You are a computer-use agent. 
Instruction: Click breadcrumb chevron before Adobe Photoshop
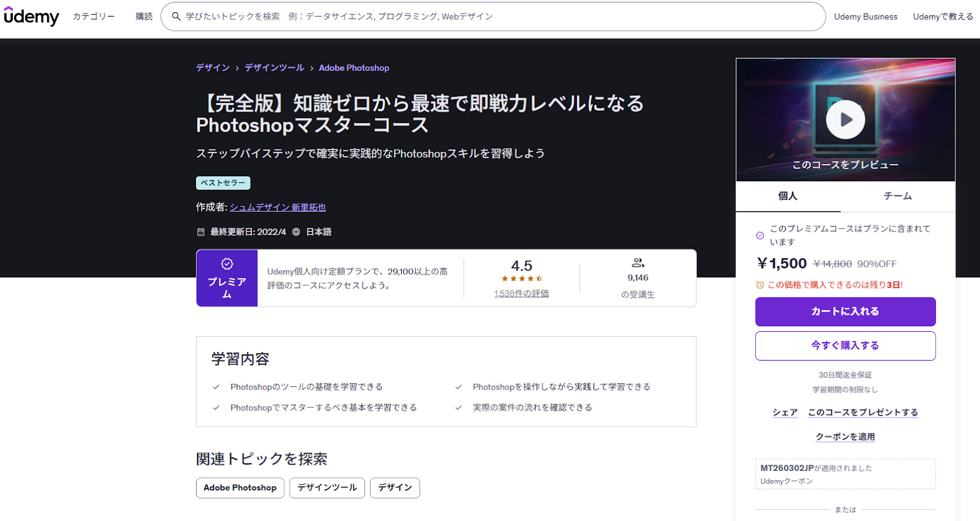[312, 69]
